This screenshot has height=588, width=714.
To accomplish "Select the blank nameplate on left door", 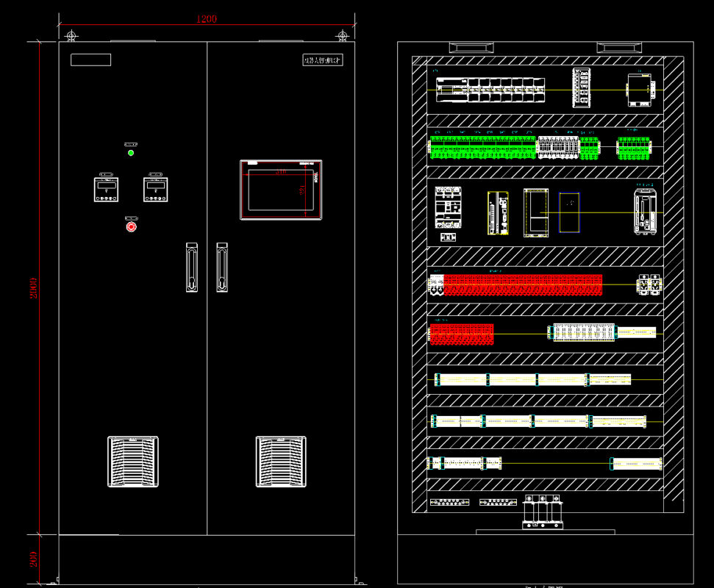I will 90,60.
